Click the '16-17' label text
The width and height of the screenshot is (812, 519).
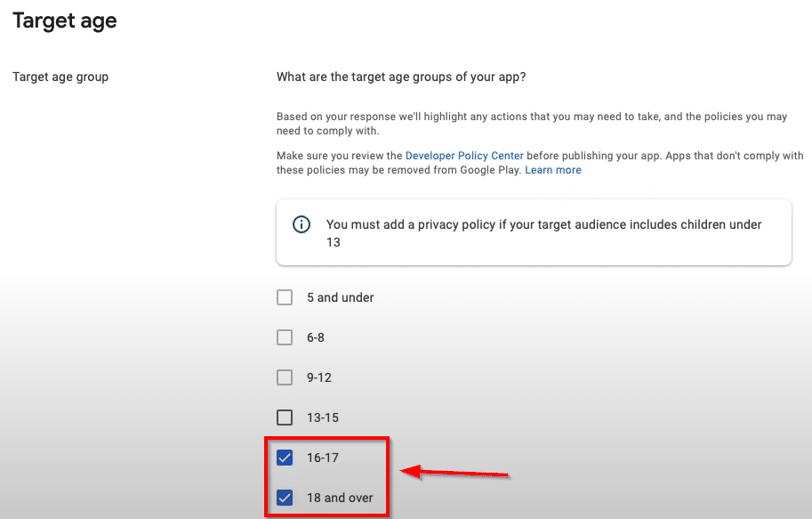323,458
